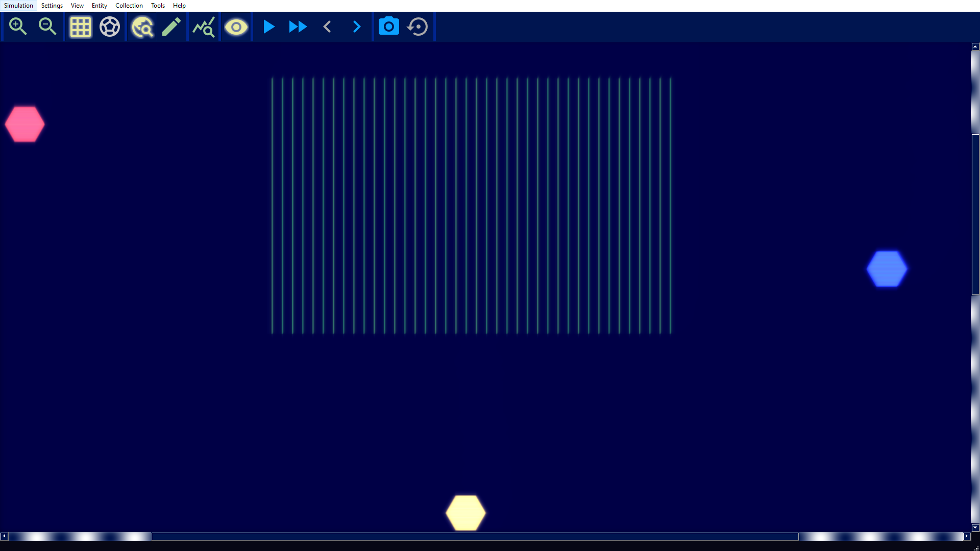Open the Tools menu
The width and height of the screenshot is (980, 551).
point(158,6)
